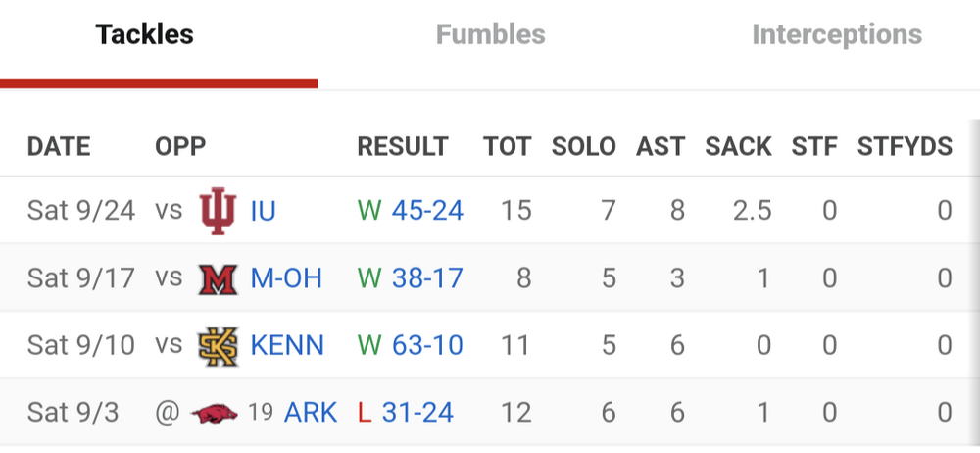The image size is (980, 453).
Task: Open the 63-10 game result
Action: click(427, 345)
